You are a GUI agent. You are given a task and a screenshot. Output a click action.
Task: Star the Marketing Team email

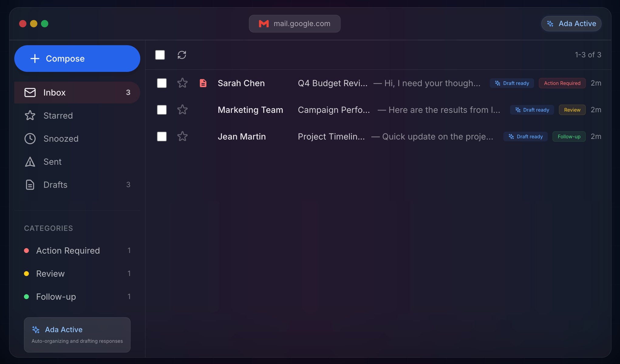(x=182, y=110)
